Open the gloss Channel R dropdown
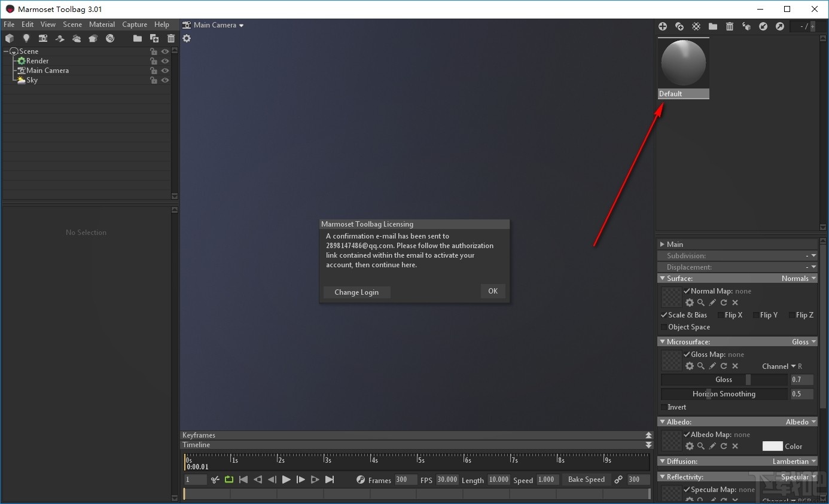Viewport: 829px width, 504px height. pos(782,366)
